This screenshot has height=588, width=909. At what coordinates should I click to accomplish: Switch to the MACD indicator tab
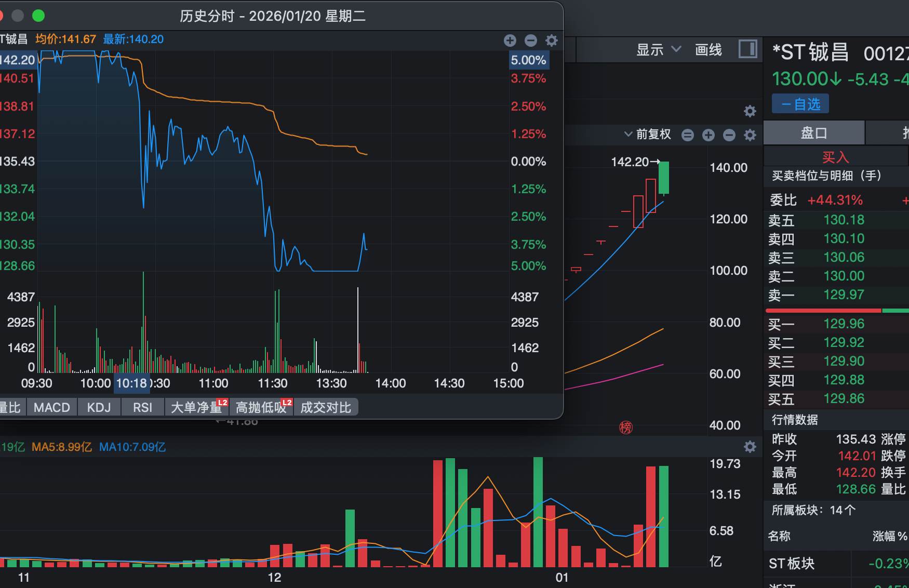51,407
